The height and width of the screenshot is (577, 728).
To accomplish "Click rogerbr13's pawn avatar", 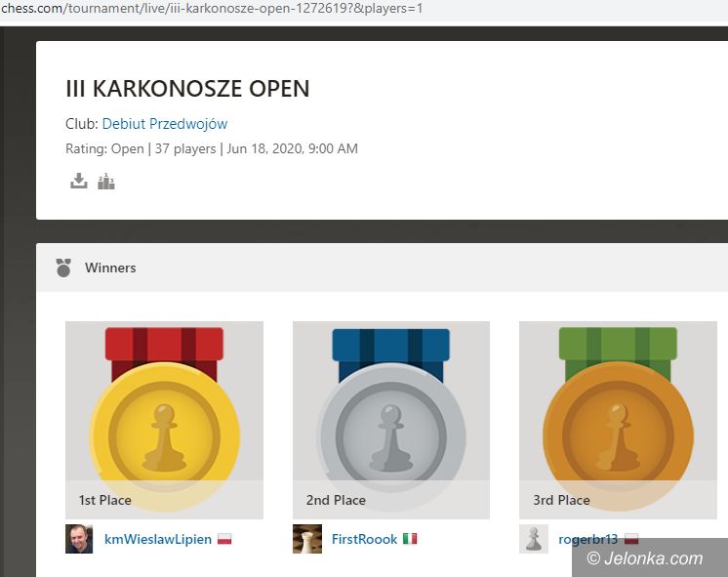I will click(x=534, y=539).
